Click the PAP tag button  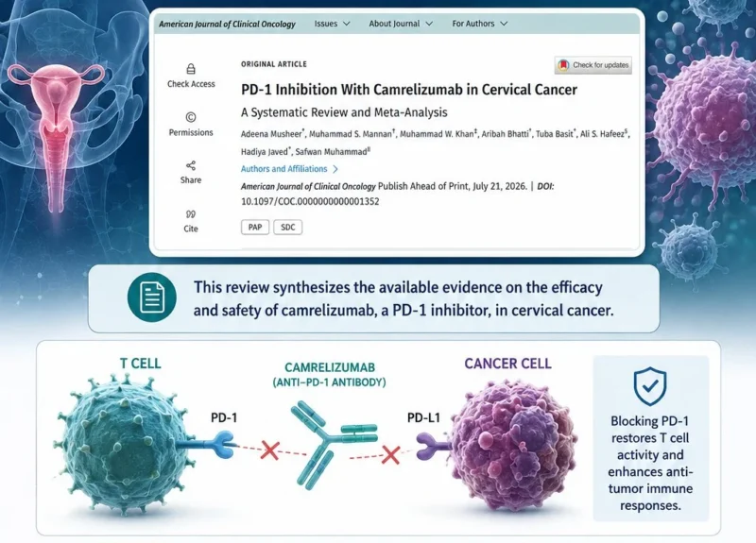coord(255,228)
